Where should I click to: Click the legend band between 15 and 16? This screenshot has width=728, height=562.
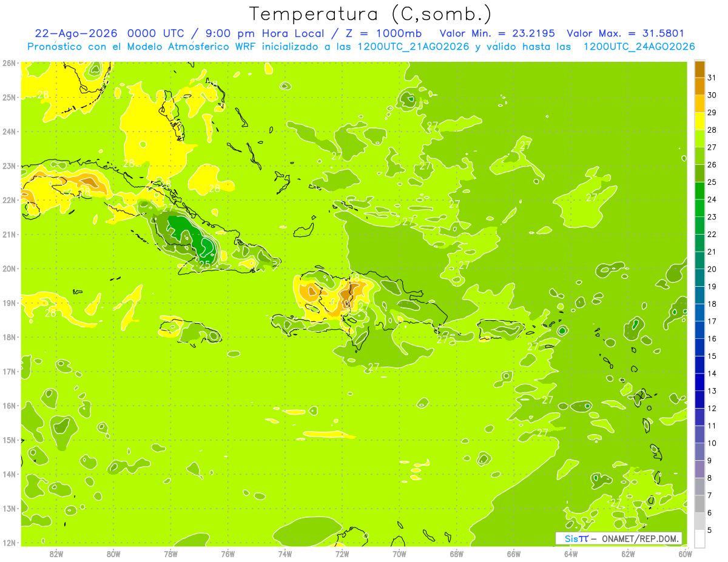point(699,347)
